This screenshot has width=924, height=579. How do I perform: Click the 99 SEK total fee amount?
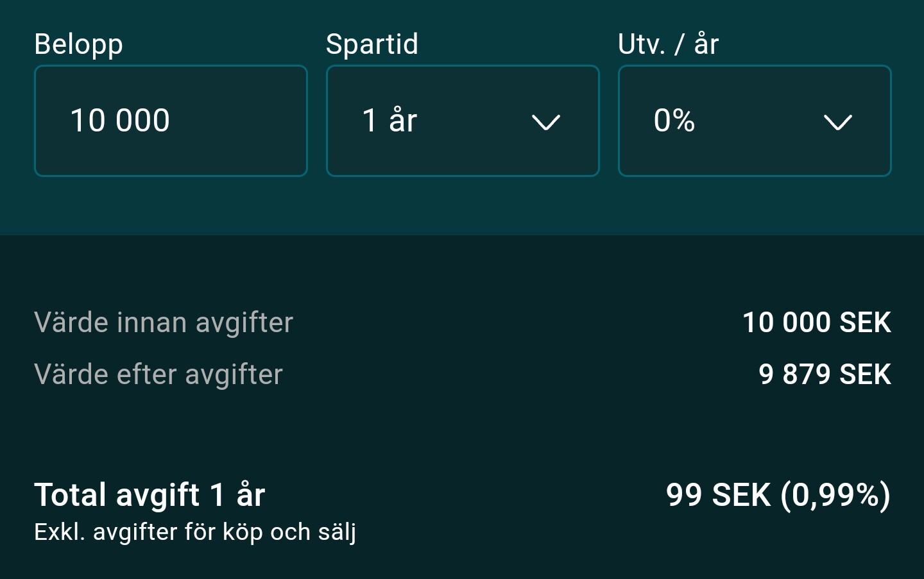[x=717, y=494]
